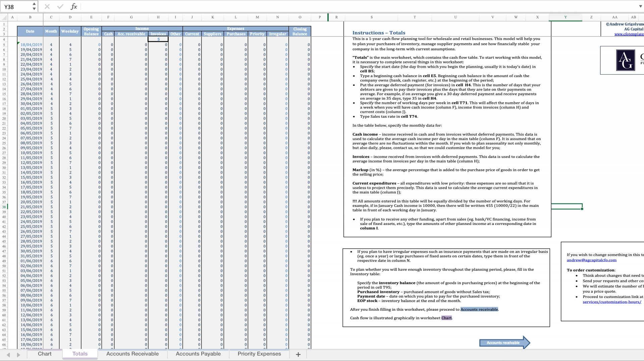Click the AG Capital logo image

(x=626, y=60)
